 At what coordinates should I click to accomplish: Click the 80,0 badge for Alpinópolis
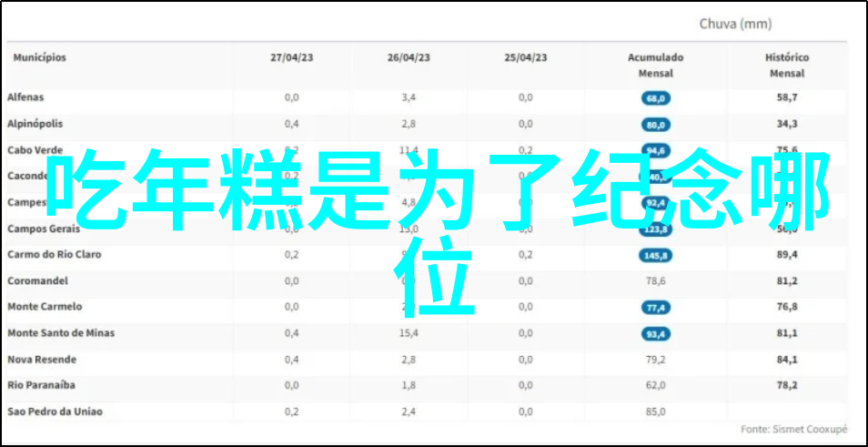click(x=655, y=124)
